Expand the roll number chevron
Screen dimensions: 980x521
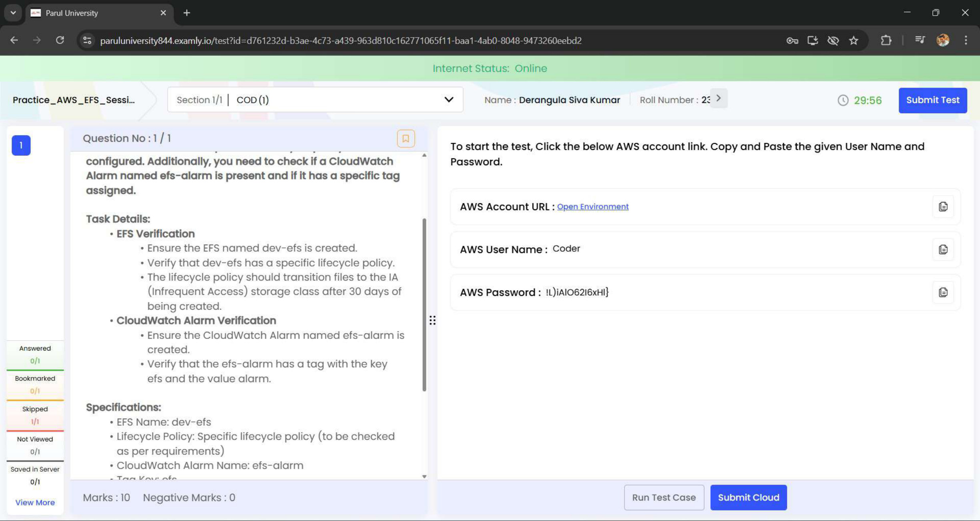click(719, 98)
